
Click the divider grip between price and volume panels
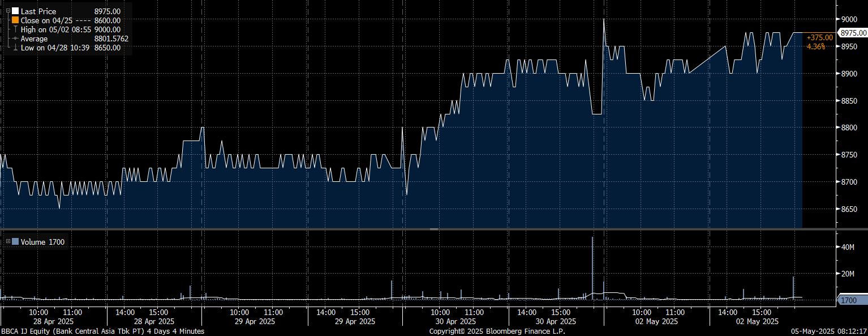click(434, 229)
